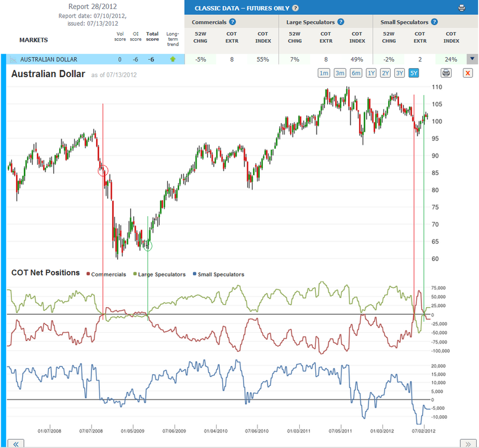Click the MARKETS column header

coord(33,40)
